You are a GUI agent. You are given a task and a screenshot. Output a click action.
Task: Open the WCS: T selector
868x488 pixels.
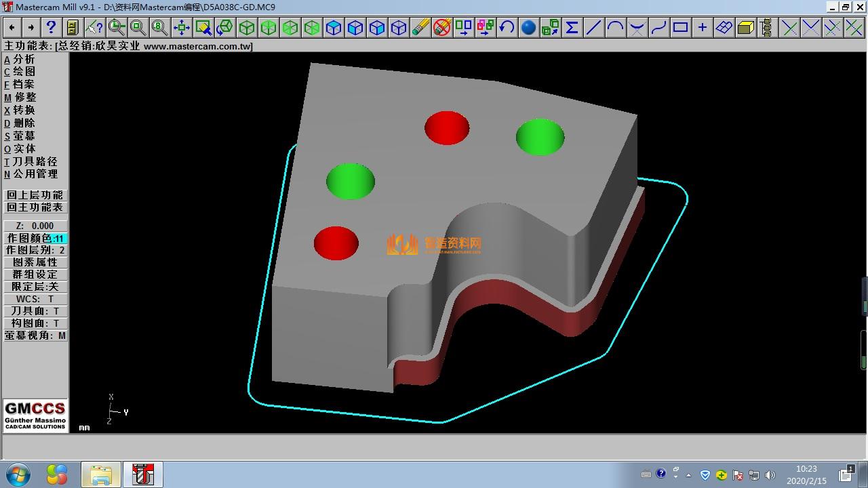pyautogui.click(x=35, y=299)
